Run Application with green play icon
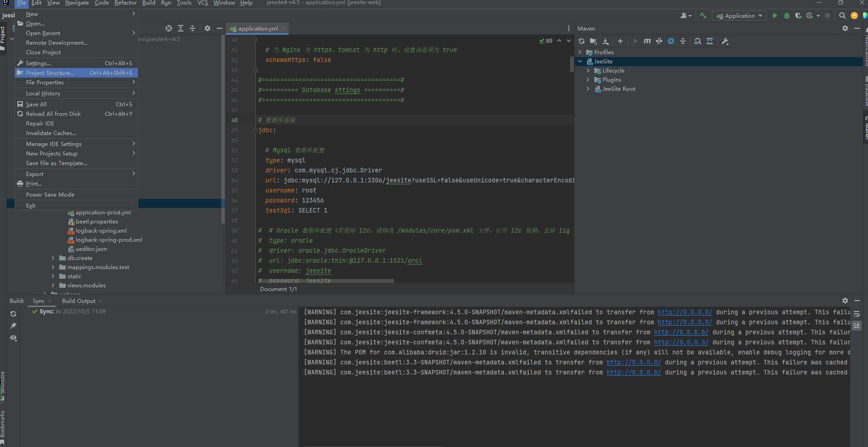The height and width of the screenshot is (447, 868). (x=775, y=16)
